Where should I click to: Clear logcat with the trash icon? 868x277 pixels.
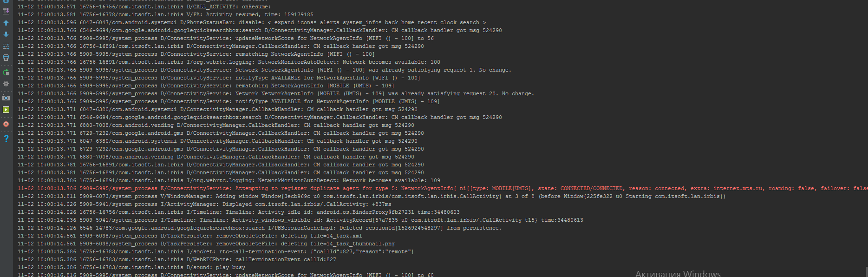click(x=6, y=1)
